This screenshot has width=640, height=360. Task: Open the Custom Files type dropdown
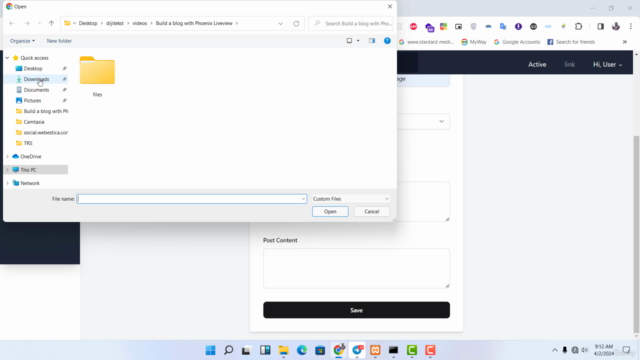[351, 199]
